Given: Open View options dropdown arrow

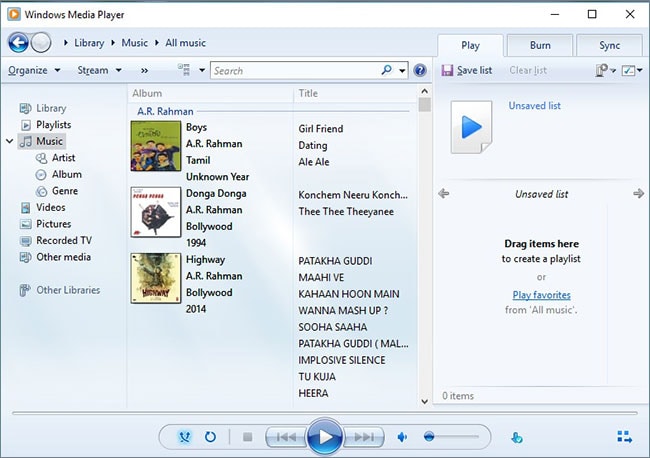Looking at the screenshot, I should pos(202,70).
